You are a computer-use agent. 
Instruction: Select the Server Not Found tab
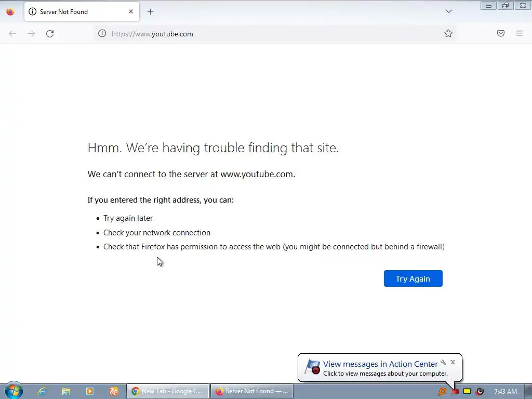[82, 11]
